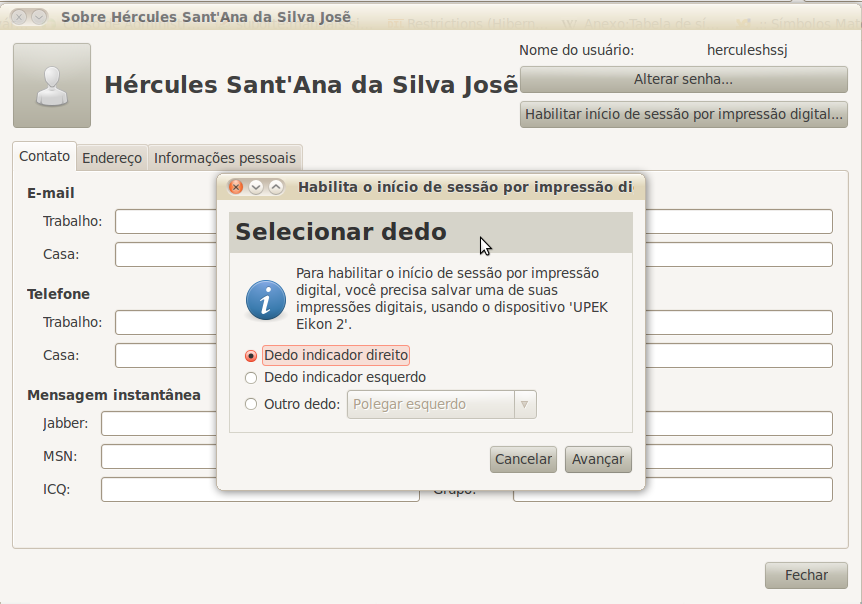Click the E-mail Trabalho text field
This screenshot has height=604, width=862.
[166, 222]
